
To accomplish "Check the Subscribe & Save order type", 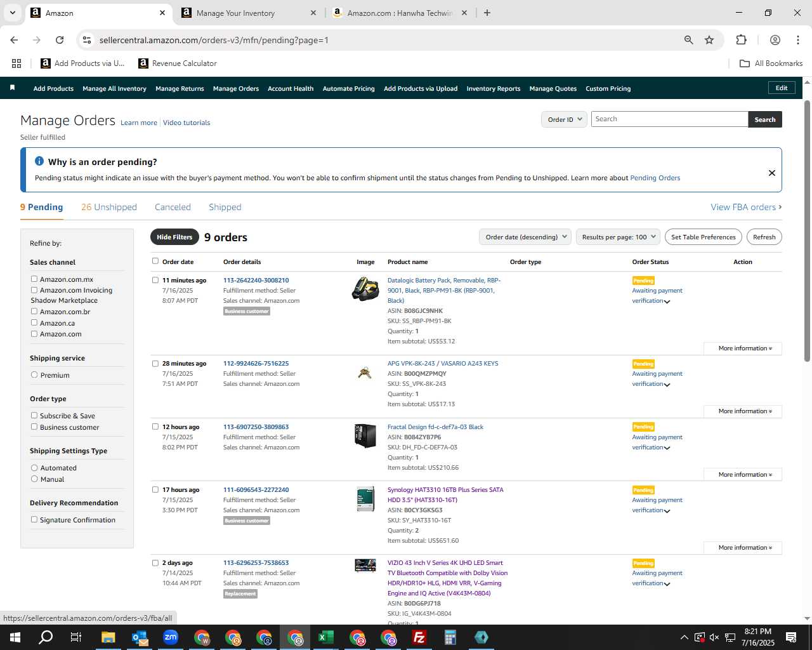I will (x=34, y=415).
